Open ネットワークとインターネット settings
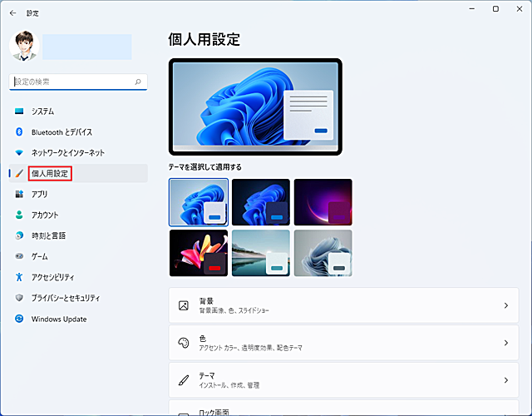Image resolution: width=532 pixels, height=416 pixels. (x=78, y=152)
